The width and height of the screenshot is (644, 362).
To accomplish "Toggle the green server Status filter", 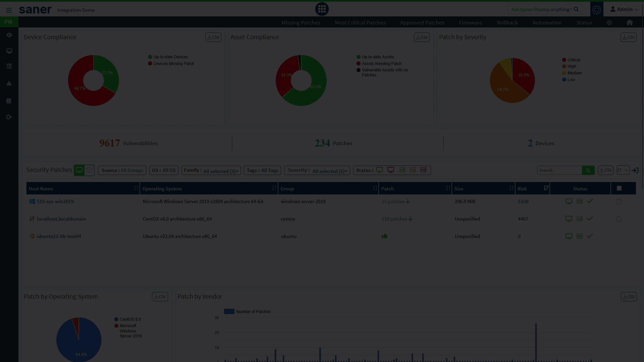I will click(x=402, y=170).
